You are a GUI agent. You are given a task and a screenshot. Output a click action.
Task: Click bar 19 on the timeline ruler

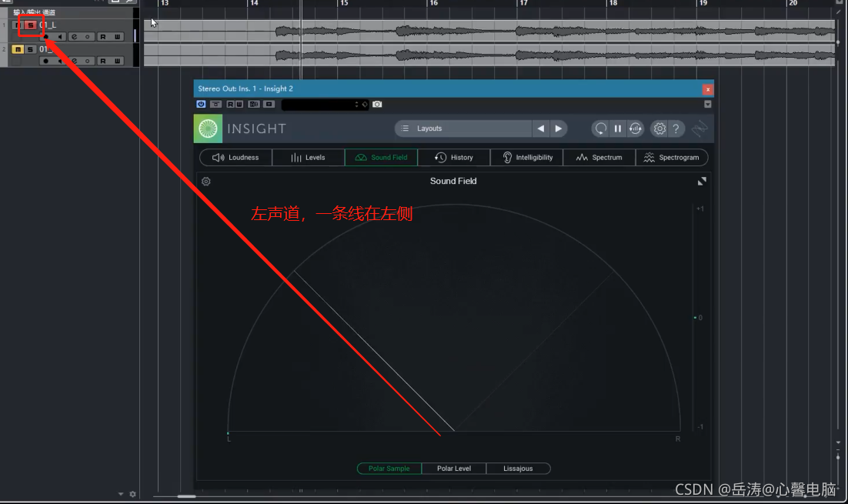click(x=703, y=3)
